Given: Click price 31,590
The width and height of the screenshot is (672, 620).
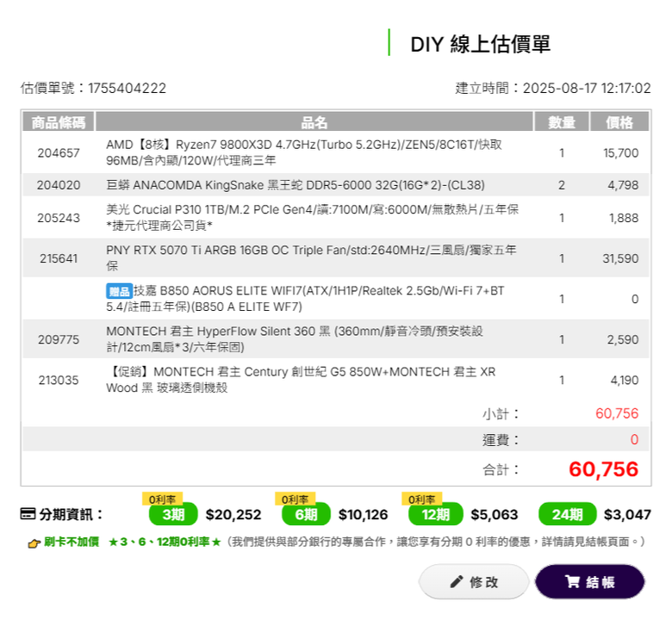Looking at the screenshot, I should click(x=620, y=258).
